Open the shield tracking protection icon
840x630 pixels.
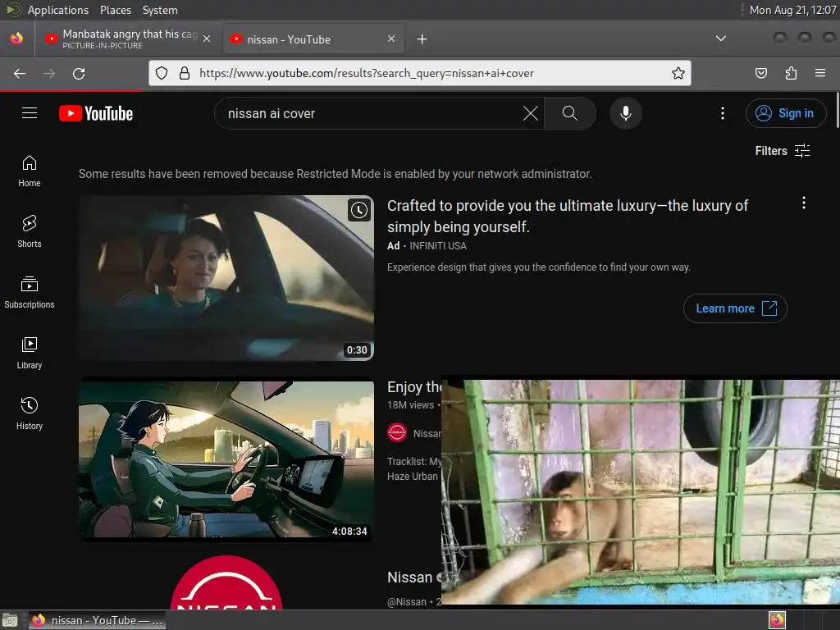click(x=162, y=73)
